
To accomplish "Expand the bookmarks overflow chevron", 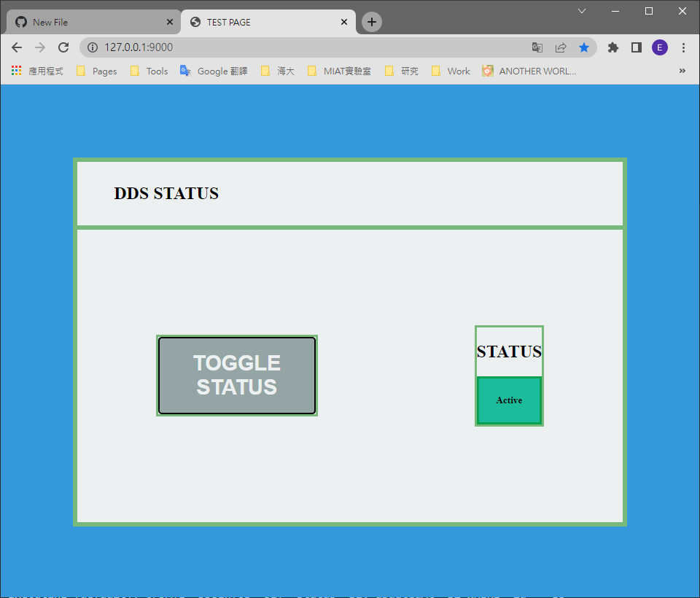I will (x=682, y=71).
